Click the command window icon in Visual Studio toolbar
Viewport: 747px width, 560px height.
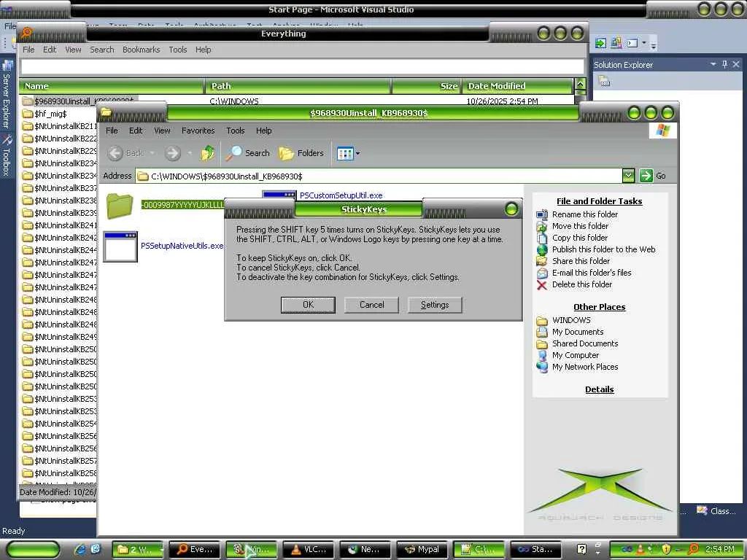coord(632,43)
